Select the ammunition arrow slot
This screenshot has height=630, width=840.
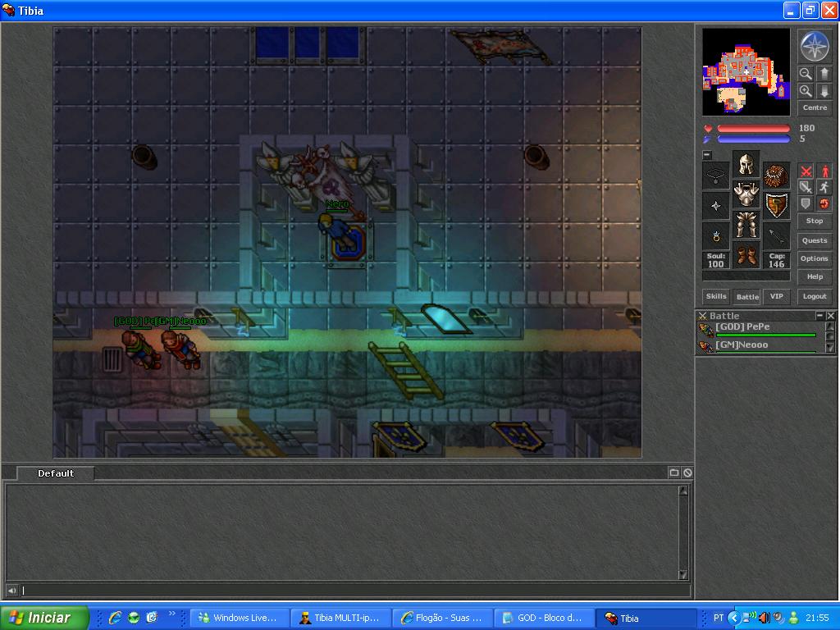[776, 235]
